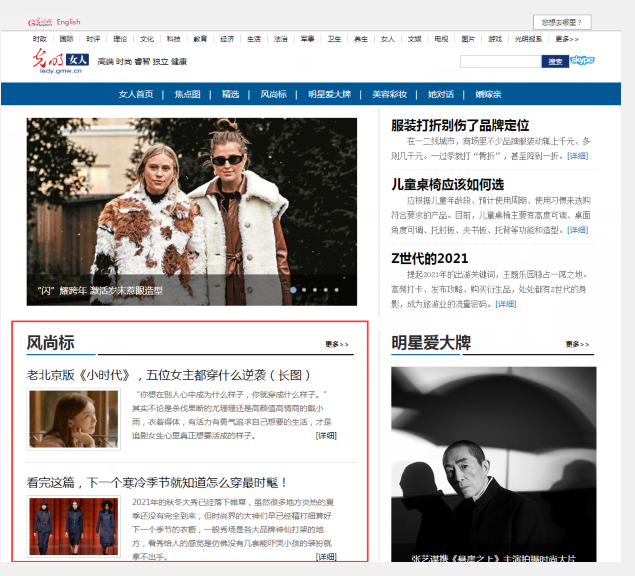Go to 养生 in the top category bar
635x576 pixels.
(361, 39)
